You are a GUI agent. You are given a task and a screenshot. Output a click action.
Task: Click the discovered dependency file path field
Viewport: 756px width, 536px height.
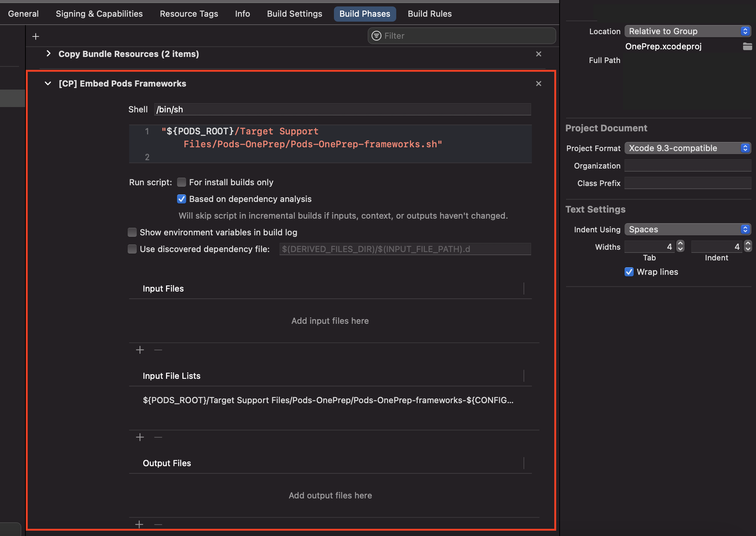tap(405, 249)
